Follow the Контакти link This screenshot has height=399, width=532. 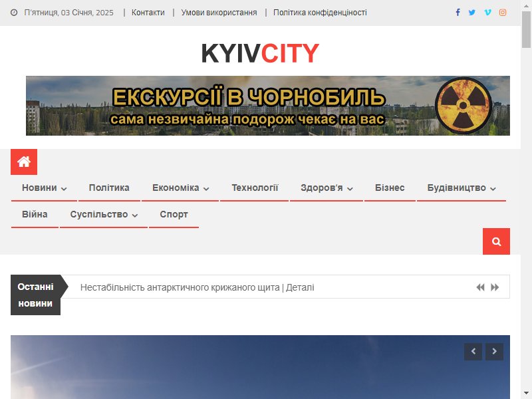[148, 13]
